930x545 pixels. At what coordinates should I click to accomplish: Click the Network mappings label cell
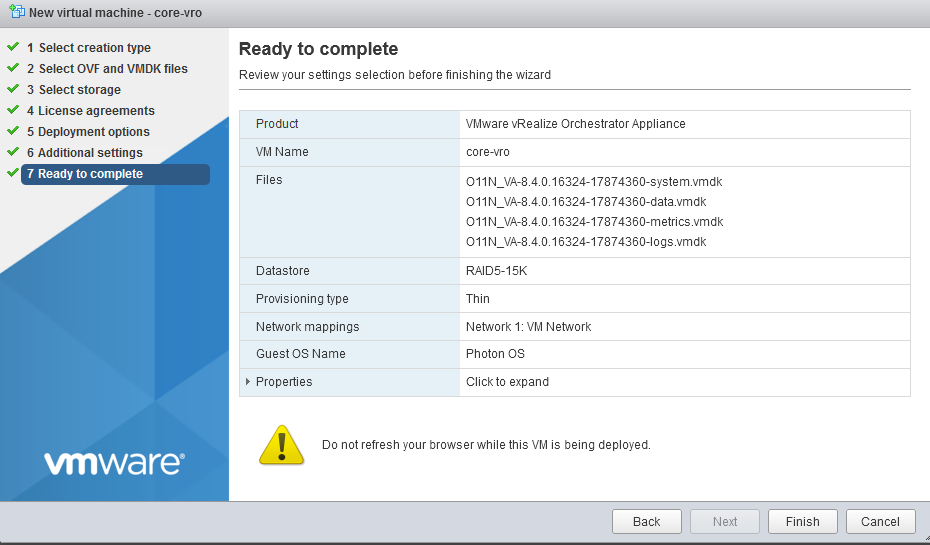(x=350, y=327)
